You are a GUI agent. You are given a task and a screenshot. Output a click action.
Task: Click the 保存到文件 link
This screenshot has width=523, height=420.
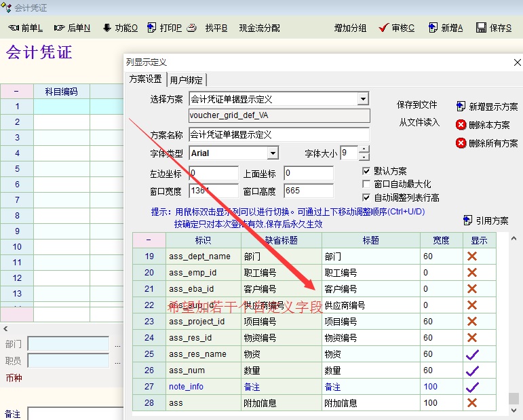(417, 105)
